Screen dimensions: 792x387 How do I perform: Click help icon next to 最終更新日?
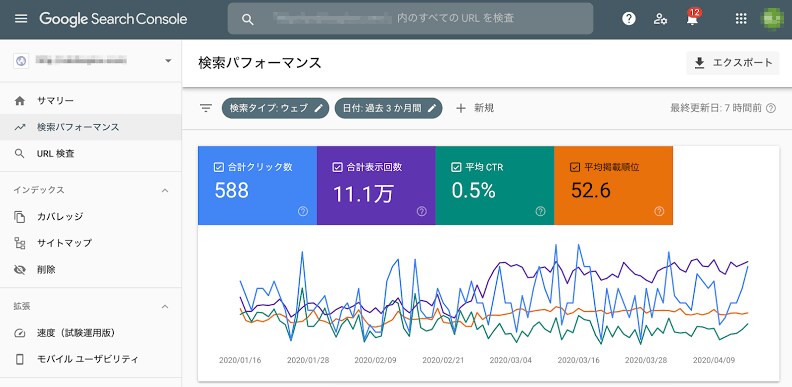(x=771, y=108)
